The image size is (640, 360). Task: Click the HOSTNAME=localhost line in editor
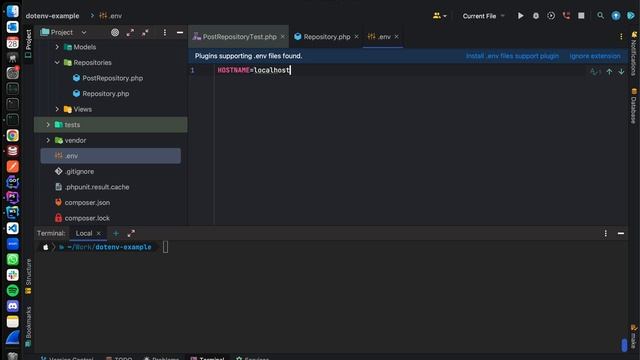click(253, 70)
